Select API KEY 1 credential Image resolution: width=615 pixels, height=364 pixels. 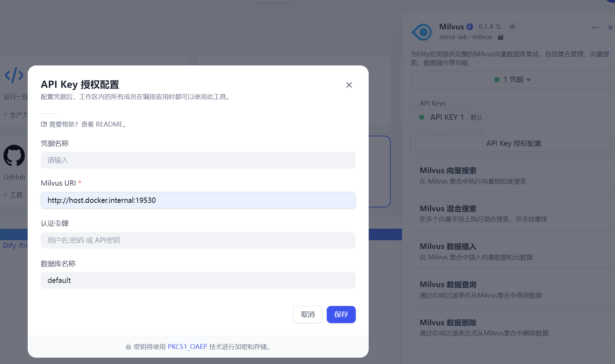click(447, 117)
